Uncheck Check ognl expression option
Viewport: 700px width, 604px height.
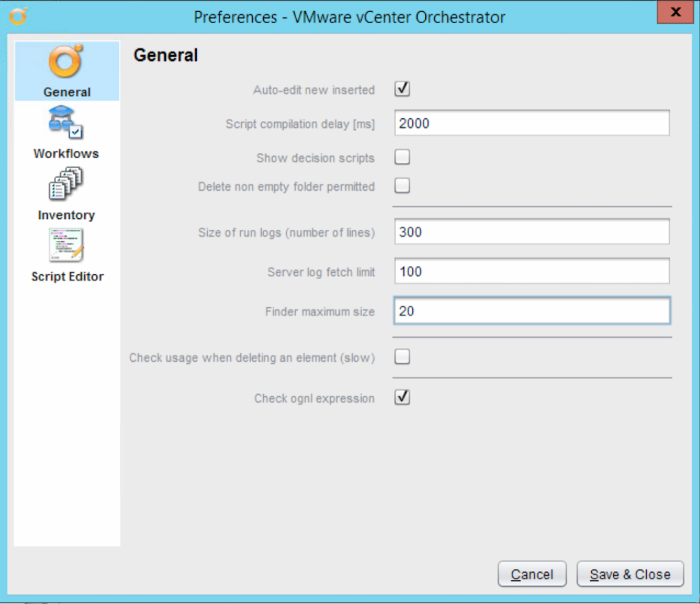[x=402, y=397]
